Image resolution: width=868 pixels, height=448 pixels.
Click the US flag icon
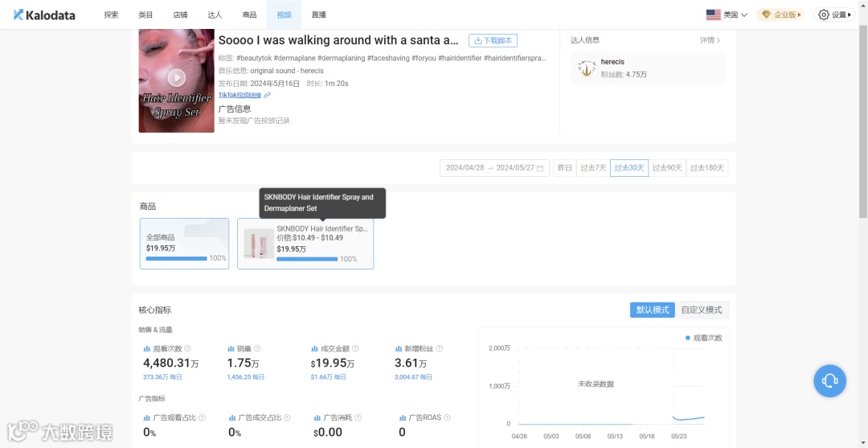tap(713, 15)
